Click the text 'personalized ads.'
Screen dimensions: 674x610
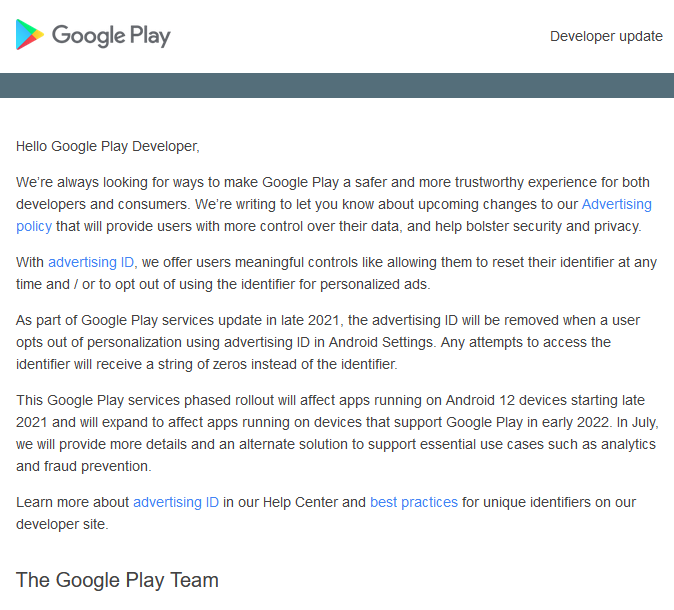[x=375, y=284]
